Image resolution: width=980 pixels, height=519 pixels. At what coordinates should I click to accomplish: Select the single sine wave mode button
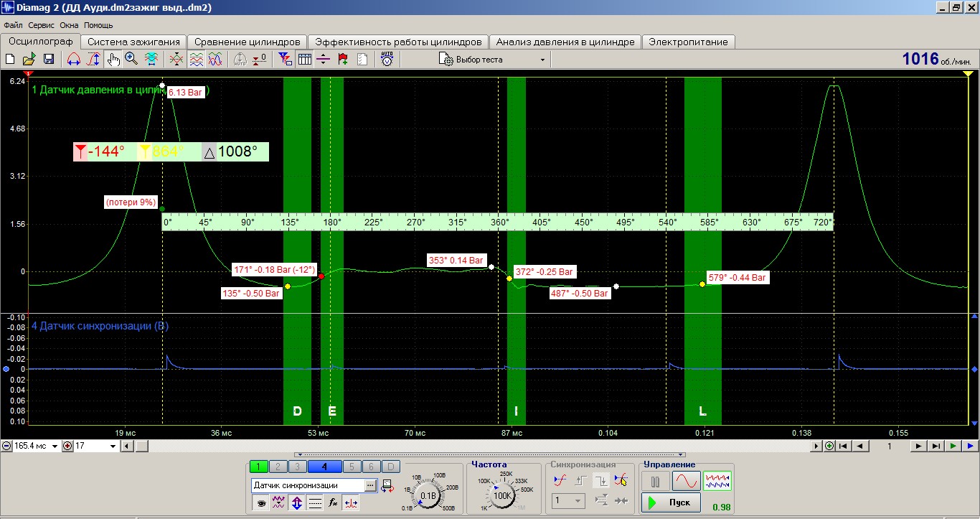coord(686,481)
